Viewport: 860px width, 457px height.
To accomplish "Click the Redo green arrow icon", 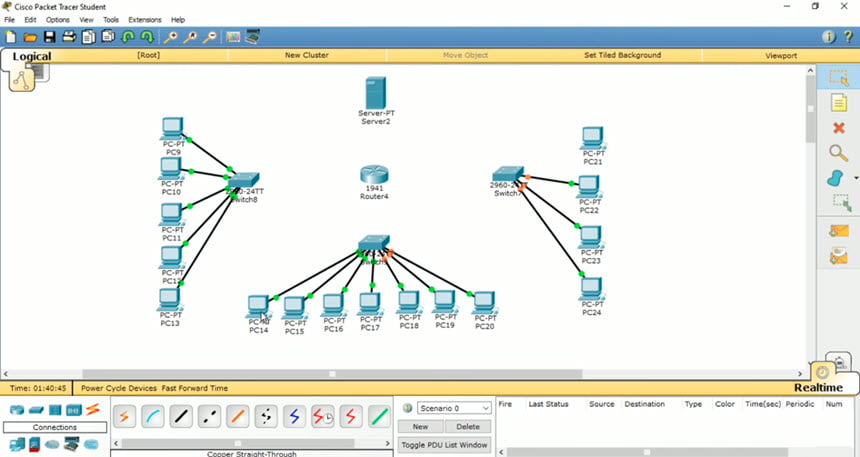I will coord(147,37).
